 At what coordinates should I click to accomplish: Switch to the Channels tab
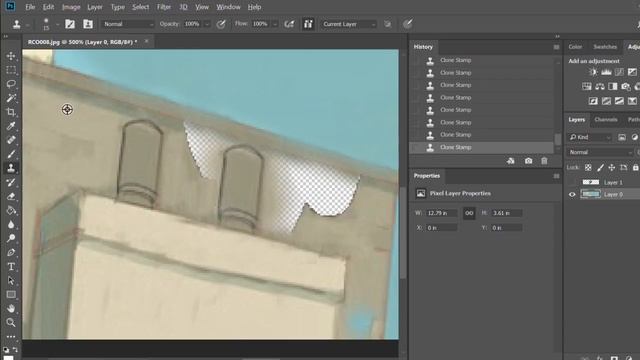point(606,120)
